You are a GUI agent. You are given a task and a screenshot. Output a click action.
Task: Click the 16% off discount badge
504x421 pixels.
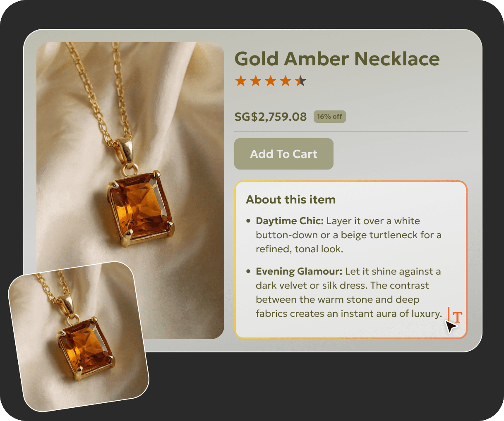(330, 117)
